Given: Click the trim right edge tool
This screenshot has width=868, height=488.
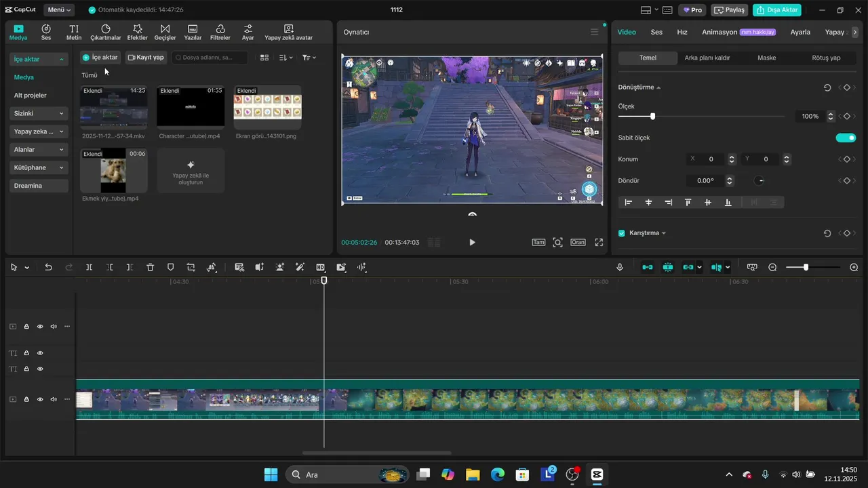Looking at the screenshot, I should 130,268.
